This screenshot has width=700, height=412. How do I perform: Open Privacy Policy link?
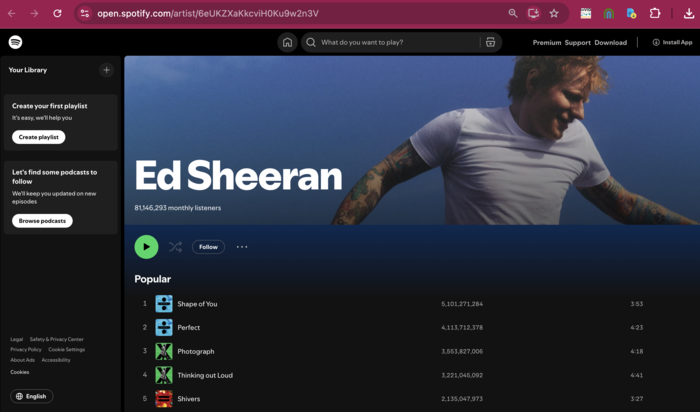click(26, 350)
